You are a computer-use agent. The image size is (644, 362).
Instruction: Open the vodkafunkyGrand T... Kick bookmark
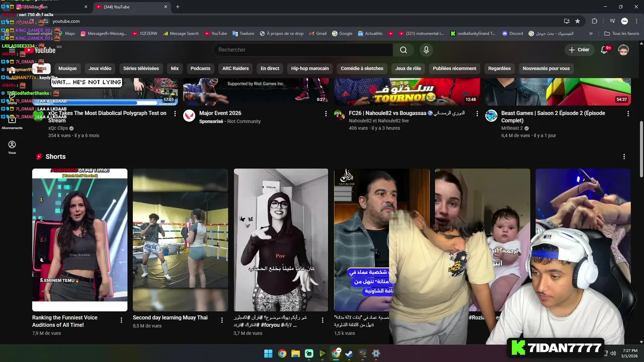tap(472, 34)
